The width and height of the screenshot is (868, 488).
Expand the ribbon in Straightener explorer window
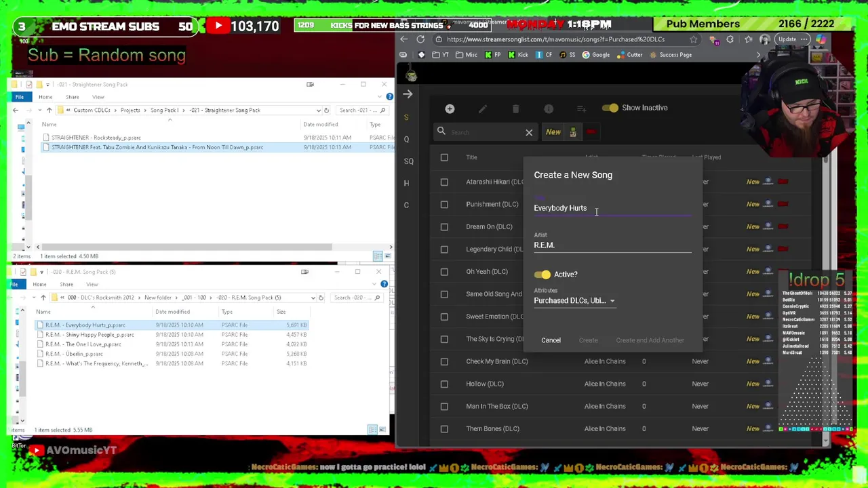point(381,97)
